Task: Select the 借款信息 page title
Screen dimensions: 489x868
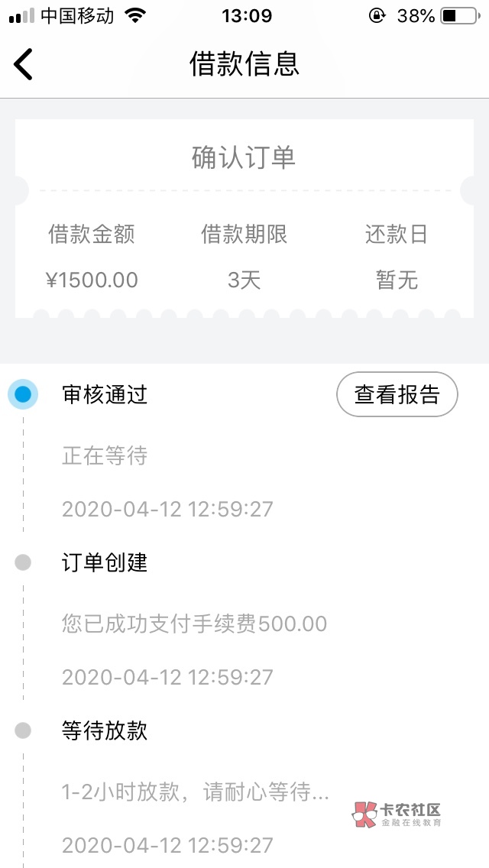Action: 244,64
